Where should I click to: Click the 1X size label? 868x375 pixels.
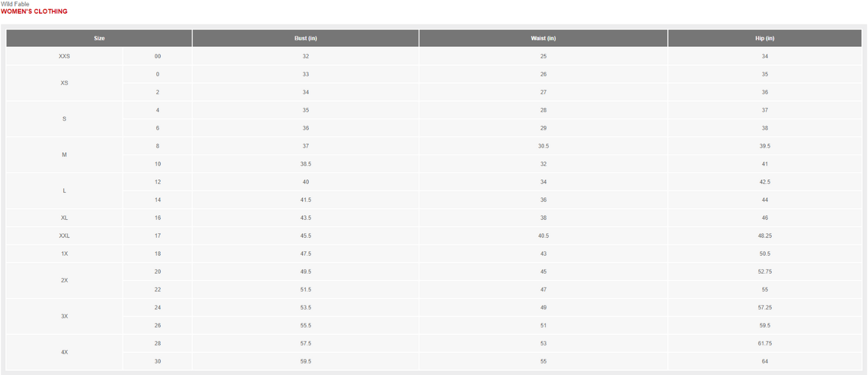click(x=64, y=254)
